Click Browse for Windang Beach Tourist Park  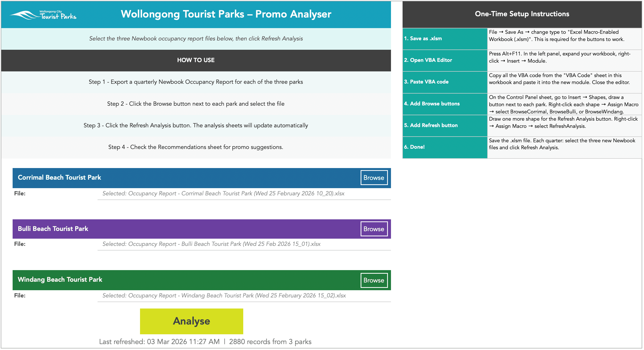374,280
